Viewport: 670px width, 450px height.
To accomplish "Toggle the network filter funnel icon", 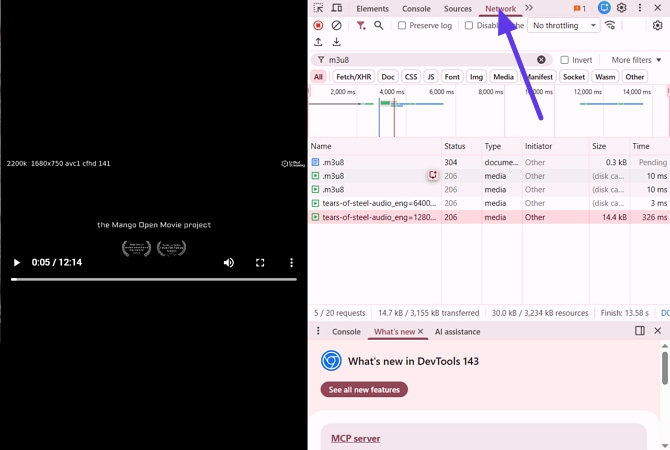I will [x=361, y=26].
